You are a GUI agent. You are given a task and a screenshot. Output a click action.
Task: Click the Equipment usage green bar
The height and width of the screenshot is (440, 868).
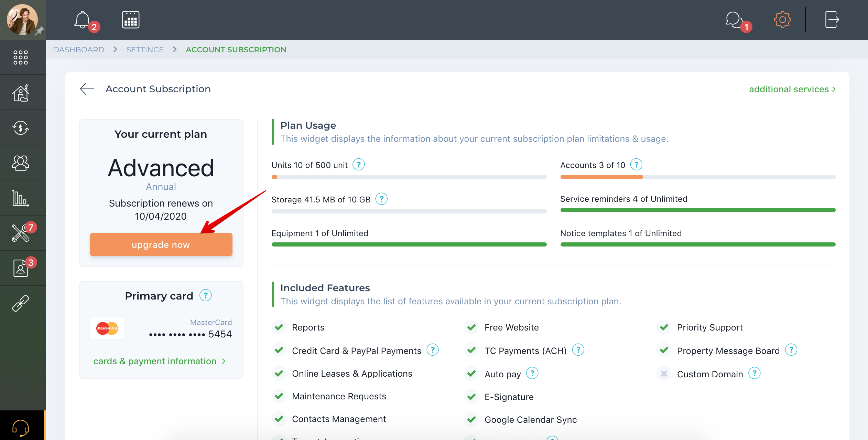(409, 244)
